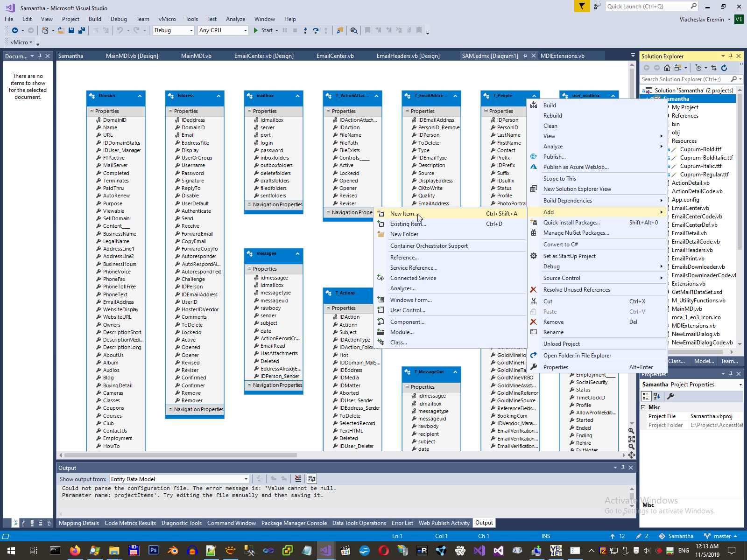The image size is (747, 560).
Task: Switch to EmailCenter.vb [Design] tab
Action: point(264,56)
